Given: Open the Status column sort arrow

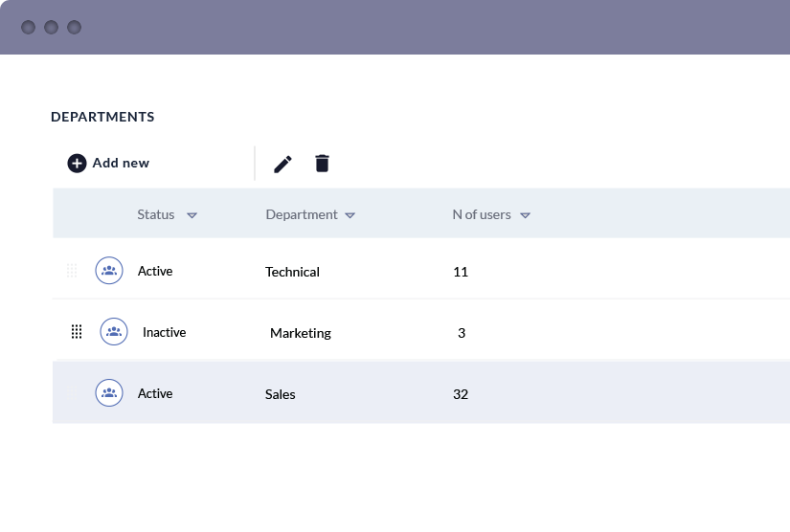Looking at the screenshot, I should 192,215.
